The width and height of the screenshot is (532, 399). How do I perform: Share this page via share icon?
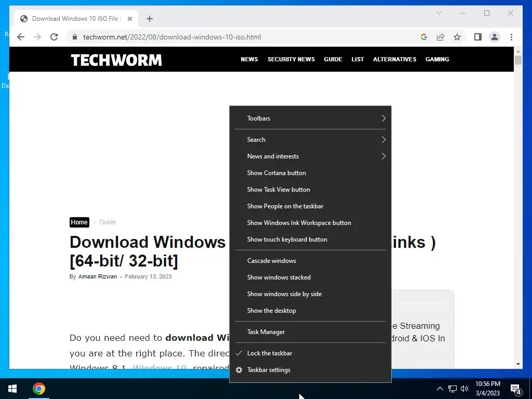click(441, 37)
